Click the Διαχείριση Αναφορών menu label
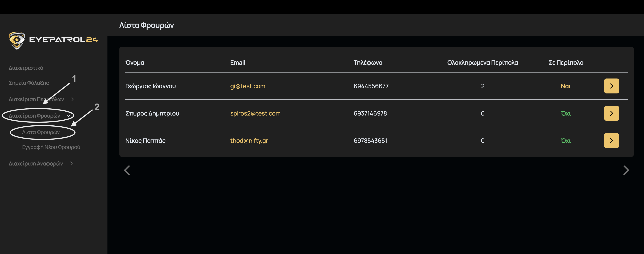 (x=36, y=164)
